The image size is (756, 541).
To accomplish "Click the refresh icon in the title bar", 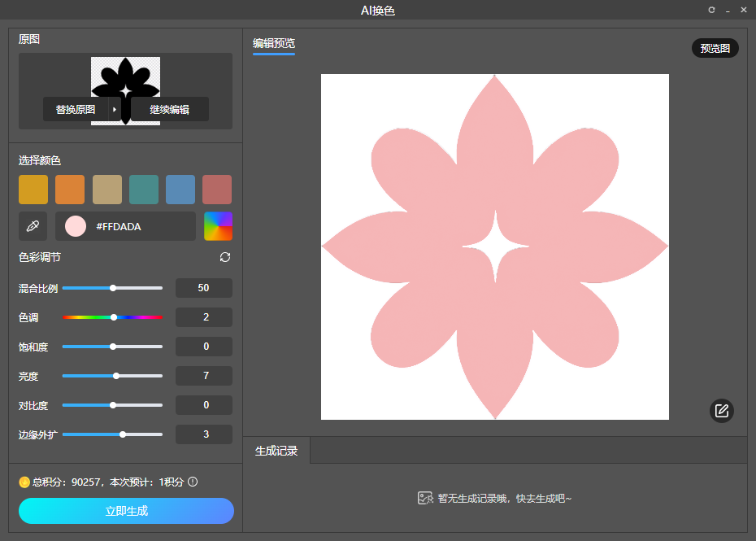I will [711, 10].
